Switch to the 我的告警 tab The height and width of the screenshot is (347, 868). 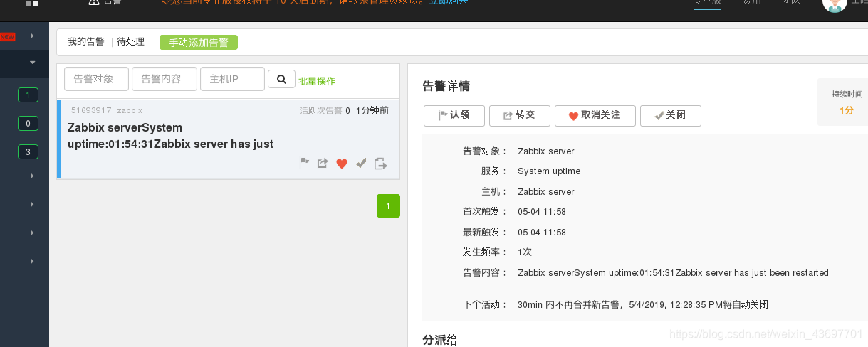[x=86, y=42]
